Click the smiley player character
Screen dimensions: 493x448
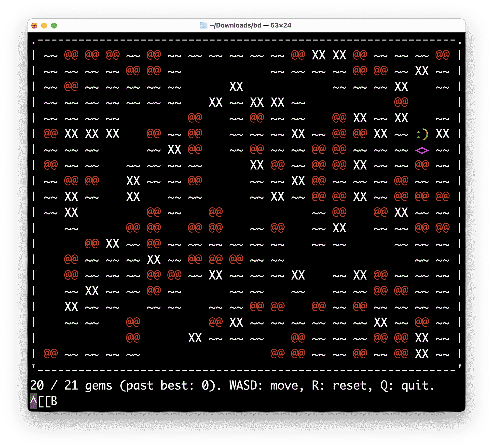pos(422,134)
